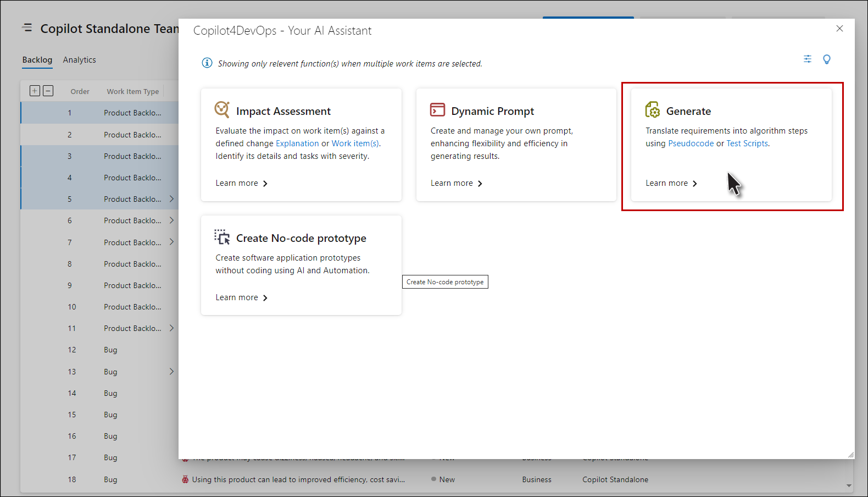Click the Work Item Type column header
868x497 pixels.
[x=133, y=91]
